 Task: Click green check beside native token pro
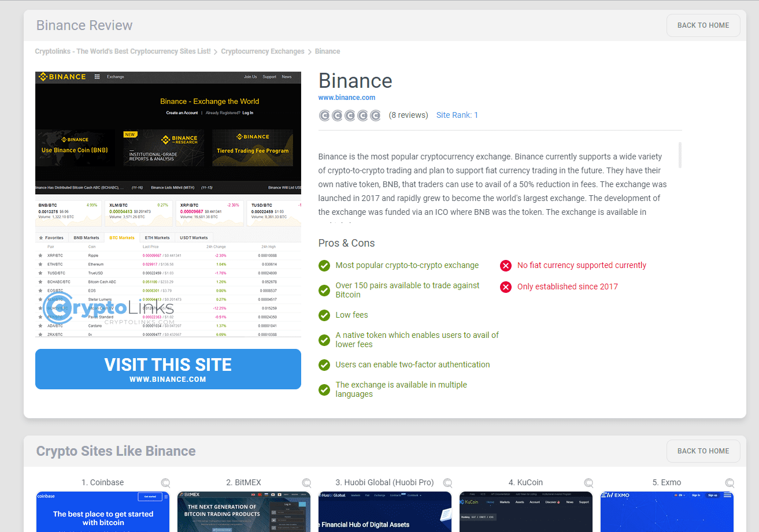(324, 340)
